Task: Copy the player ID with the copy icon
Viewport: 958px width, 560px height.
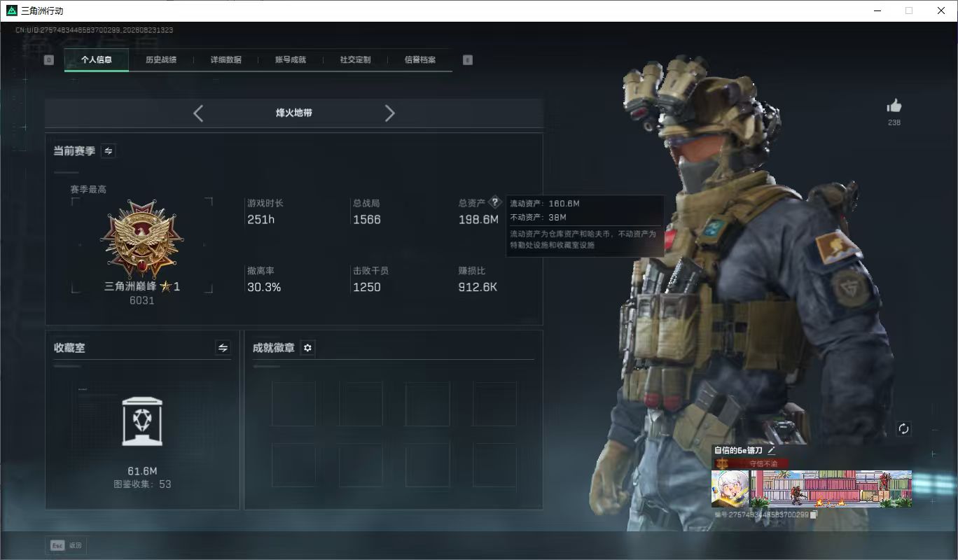Action: [813, 514]
